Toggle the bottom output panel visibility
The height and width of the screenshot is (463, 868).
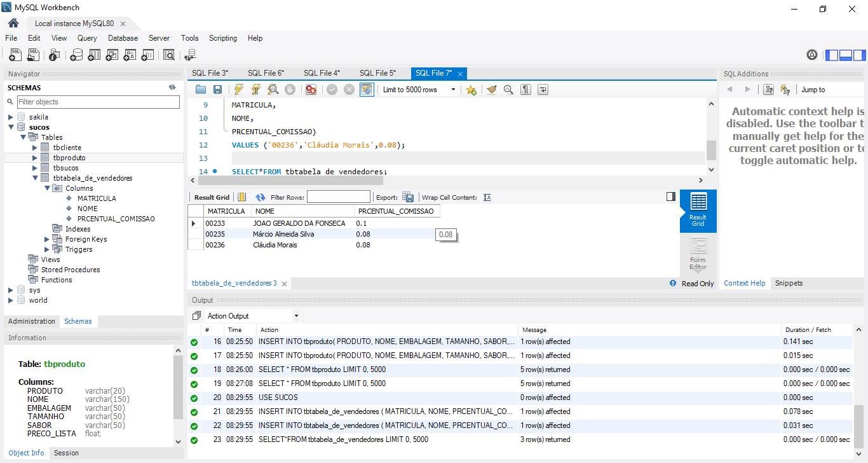845,55
